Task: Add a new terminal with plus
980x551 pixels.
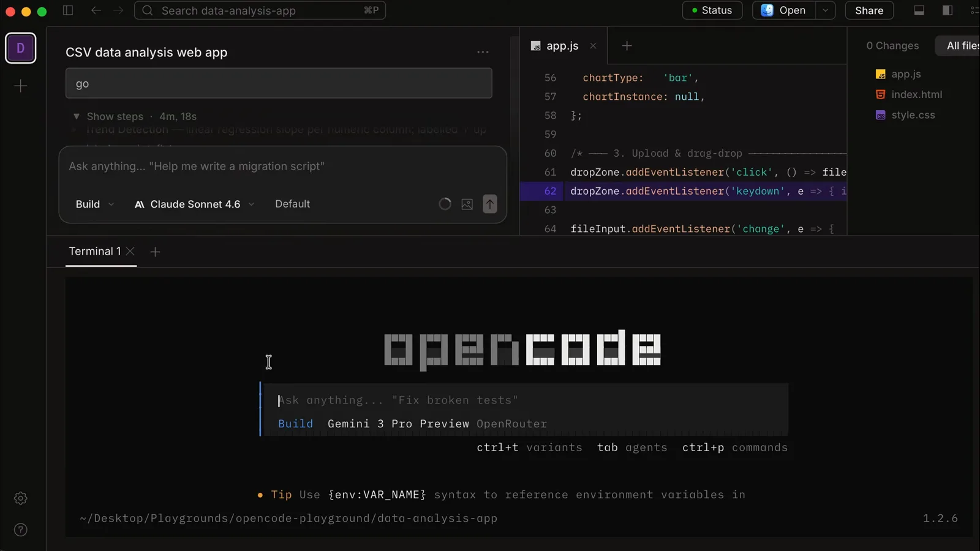Action: click(x=155, y=252)
